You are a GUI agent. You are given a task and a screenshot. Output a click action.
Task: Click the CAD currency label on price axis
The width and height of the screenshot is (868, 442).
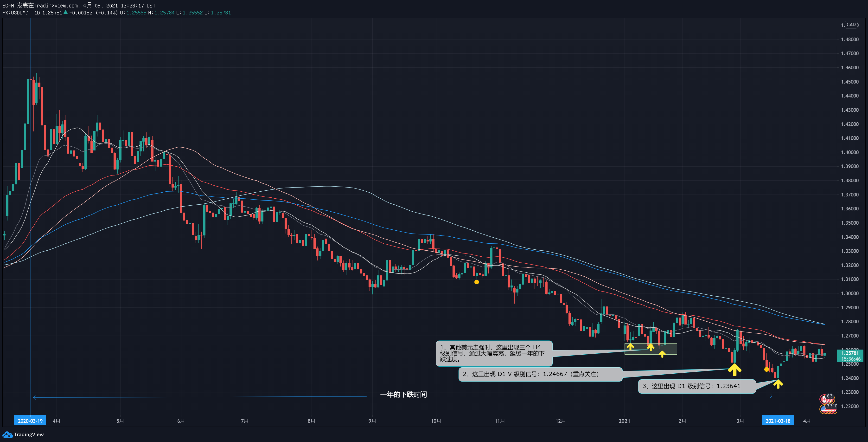pos(851,25)
